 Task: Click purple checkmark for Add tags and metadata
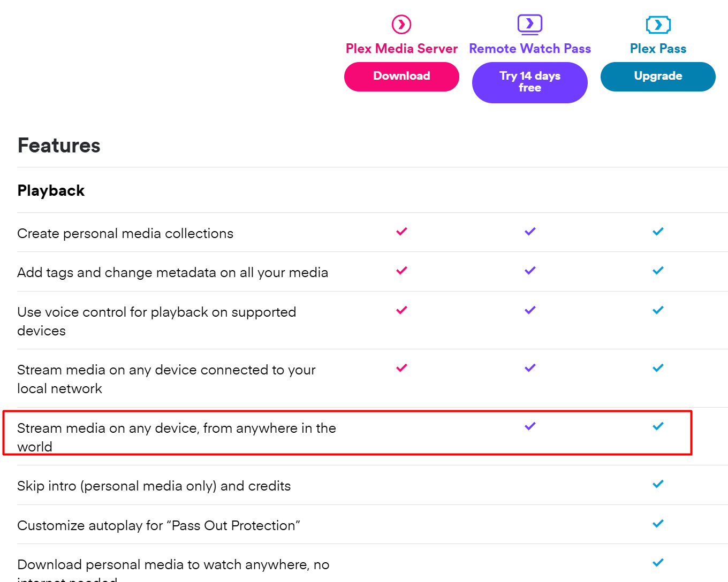[530, 271]
